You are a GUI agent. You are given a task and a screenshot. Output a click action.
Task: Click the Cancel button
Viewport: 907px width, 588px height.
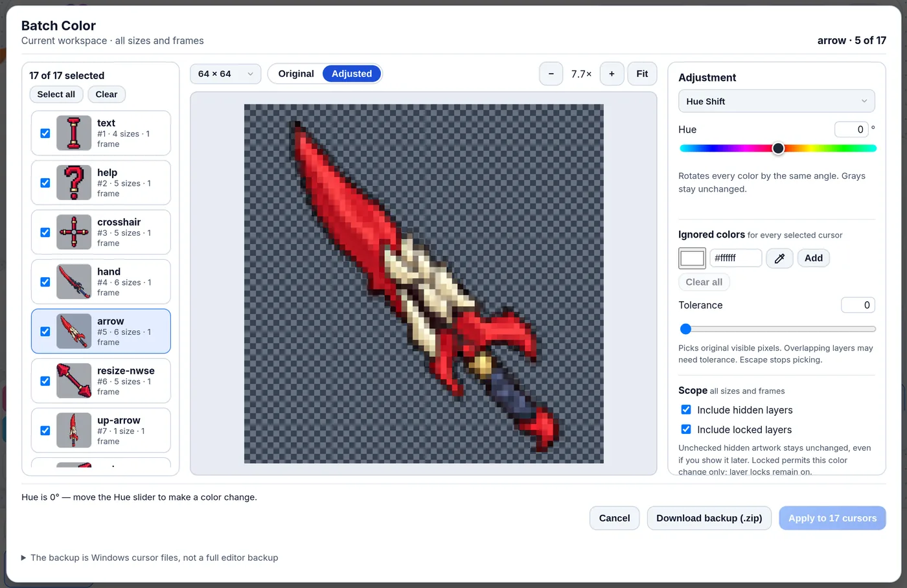click(x=614, y=518)
